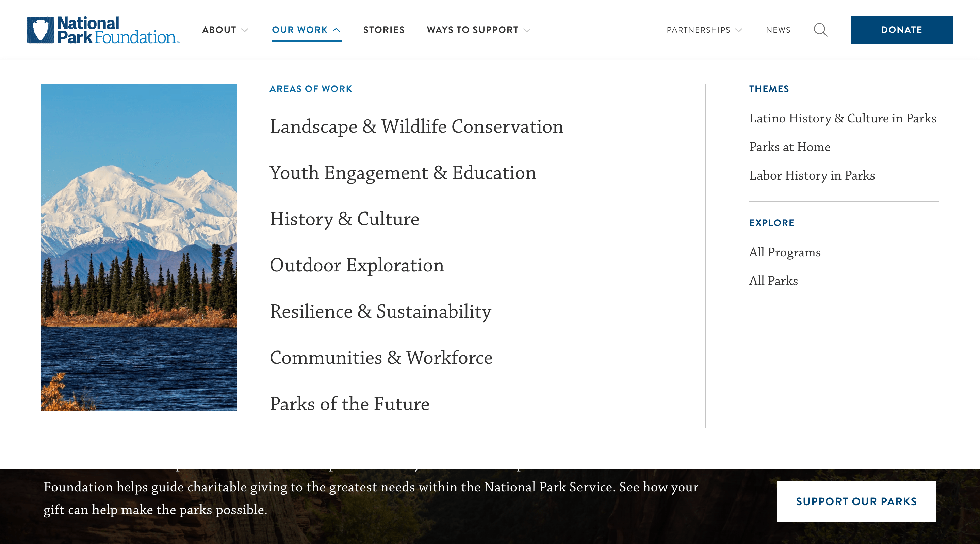Open the Partnerships dropdown
Screen dimensions: 980x544
coord(704,30)
